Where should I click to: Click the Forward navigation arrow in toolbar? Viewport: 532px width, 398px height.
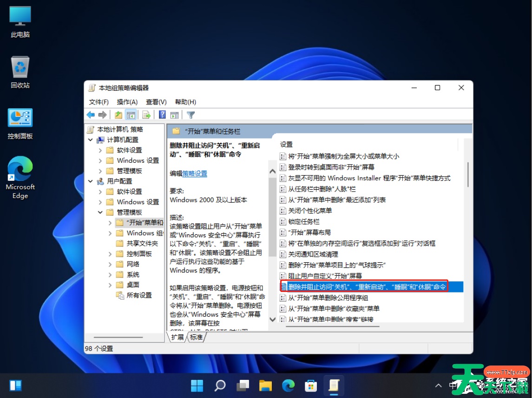click(103, 114)
